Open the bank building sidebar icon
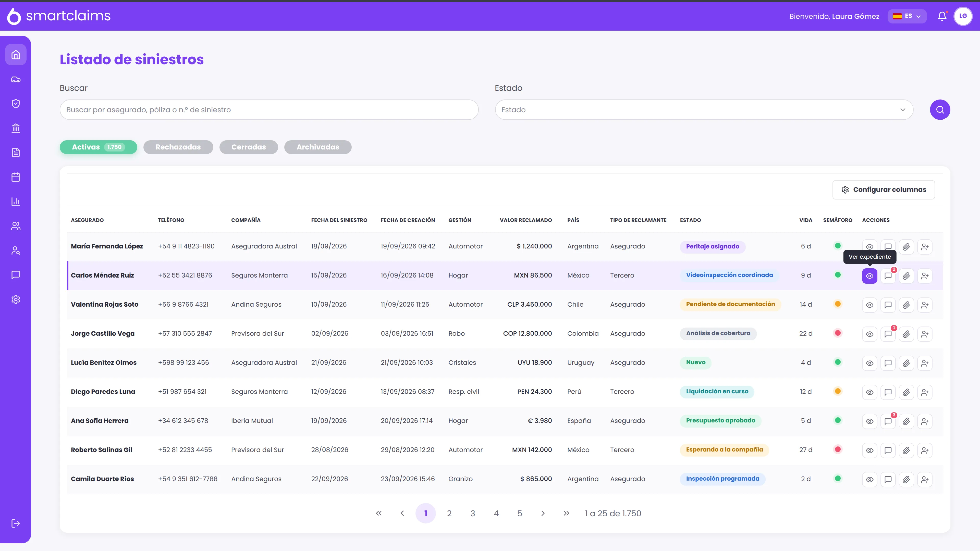980x551 pixels. pos(16,128)
